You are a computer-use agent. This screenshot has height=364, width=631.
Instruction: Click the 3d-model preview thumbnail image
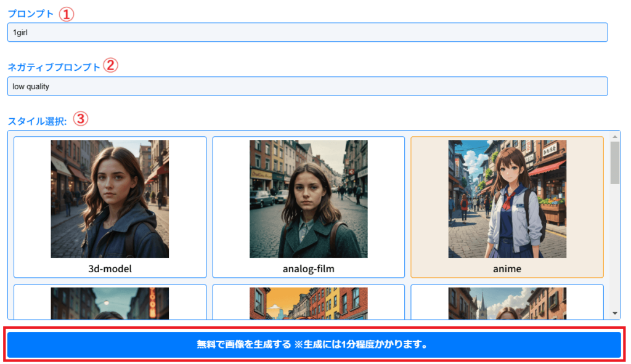click(x=110, y=199)
